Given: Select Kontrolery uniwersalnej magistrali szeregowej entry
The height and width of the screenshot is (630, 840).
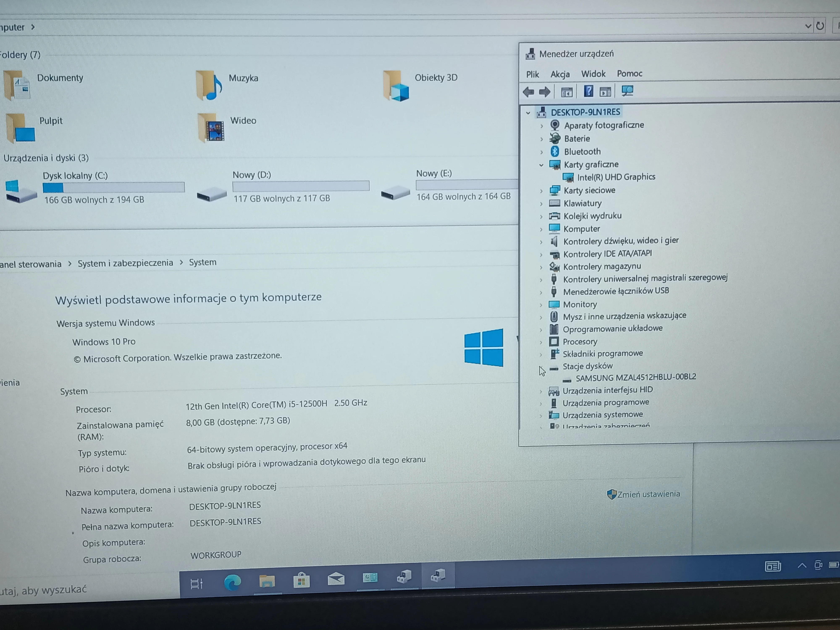Looking at the screenshot, I should click(645, 279).
